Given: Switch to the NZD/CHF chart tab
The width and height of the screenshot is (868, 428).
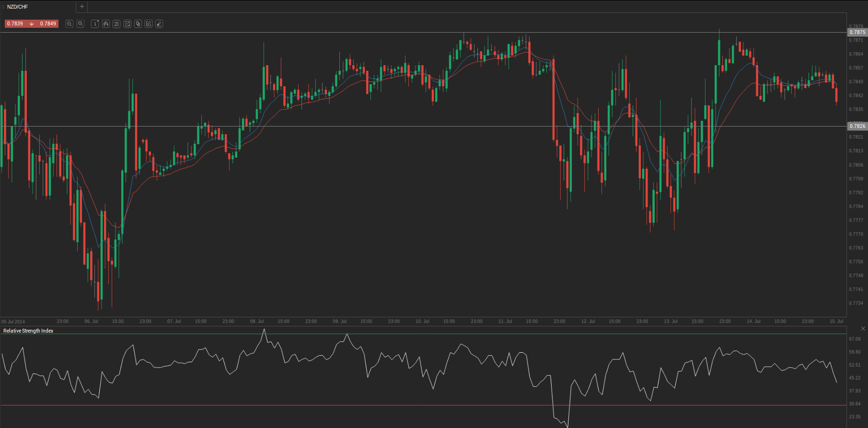Looking at the screenshot, I should point(18,7).
